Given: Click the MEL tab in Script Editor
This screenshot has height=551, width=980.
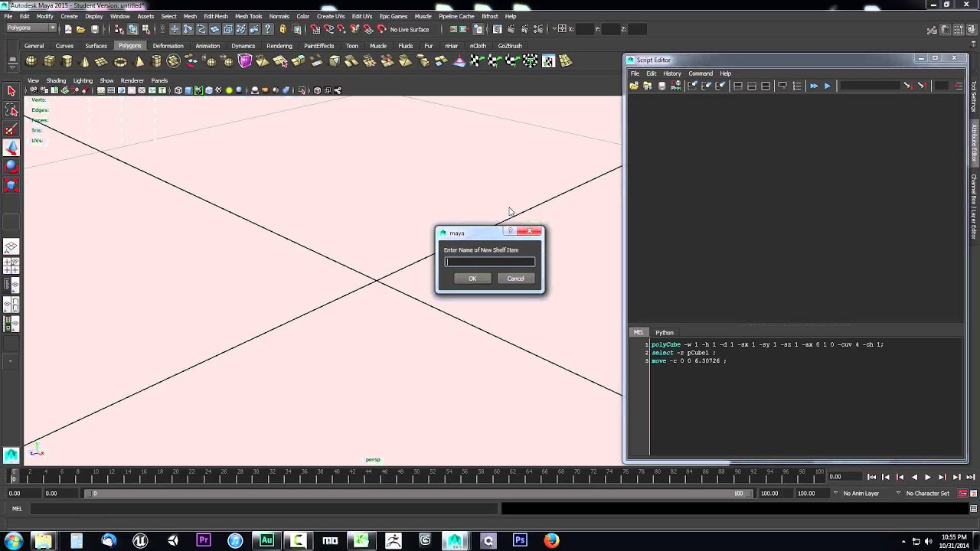Looking at the screenshot, I should pyautogui.click(x=639, y=333).
